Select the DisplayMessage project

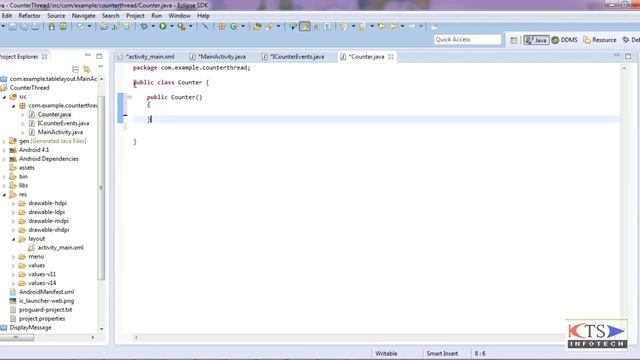pos(30,327)
